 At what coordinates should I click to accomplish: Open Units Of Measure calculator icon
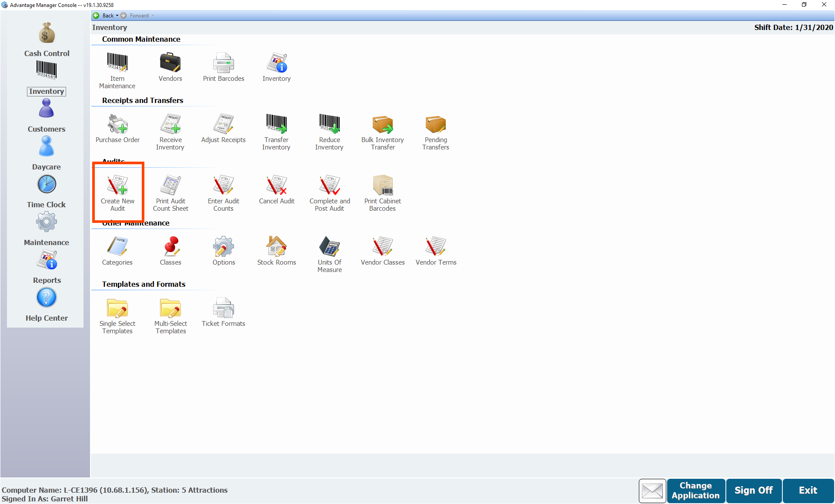[x=330, y=247]
